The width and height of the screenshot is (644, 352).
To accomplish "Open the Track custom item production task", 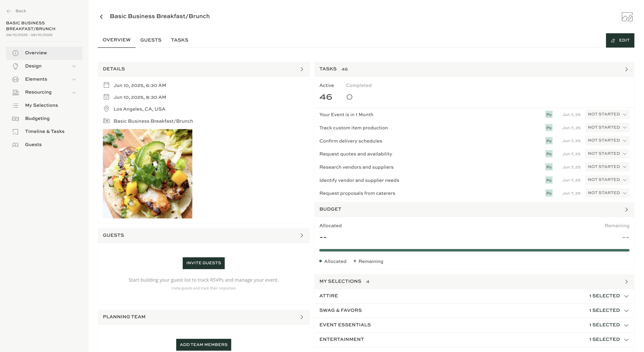I will click(x=354, y=128).
